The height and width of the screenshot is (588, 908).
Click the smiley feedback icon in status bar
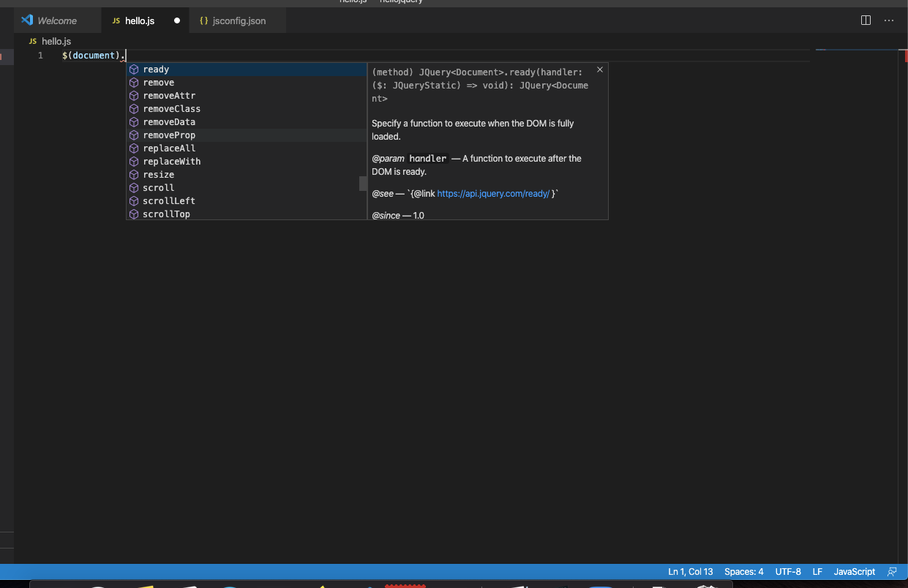tap(892, 571)
